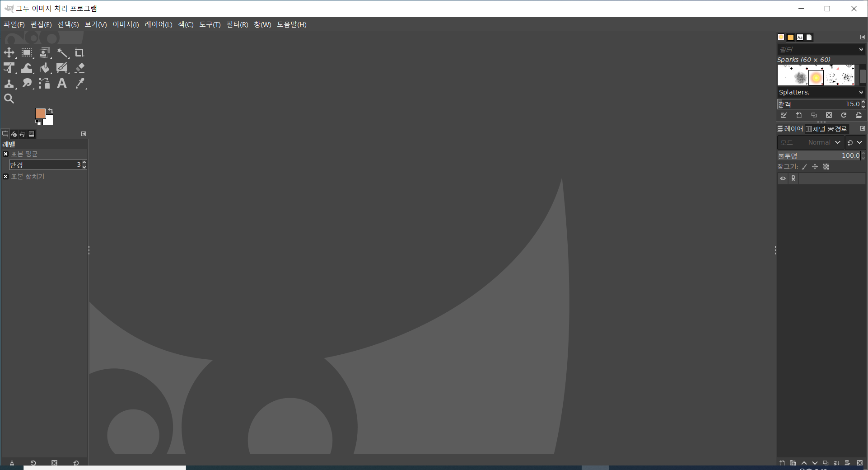Image resolution: width=868 pixels, height=470 pixels.
Task: Click the white background color swatch
Action: [x=49, y=121]
